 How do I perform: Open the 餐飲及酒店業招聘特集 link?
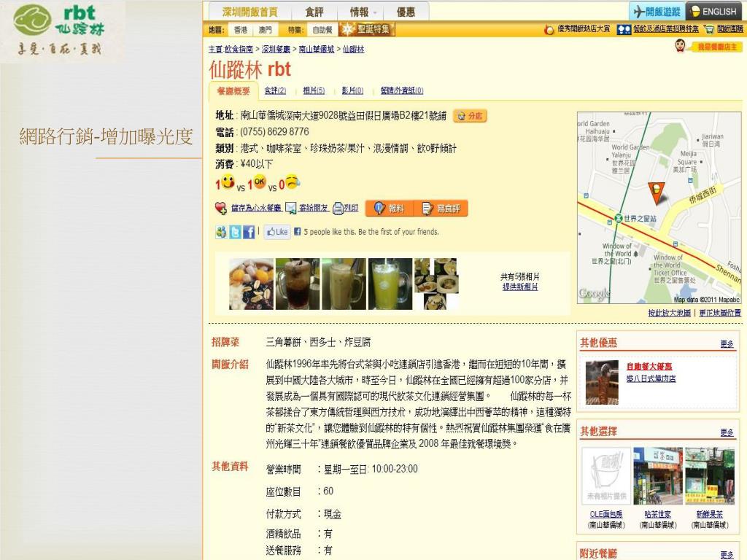pyautogui.click(x=666, y=29)
